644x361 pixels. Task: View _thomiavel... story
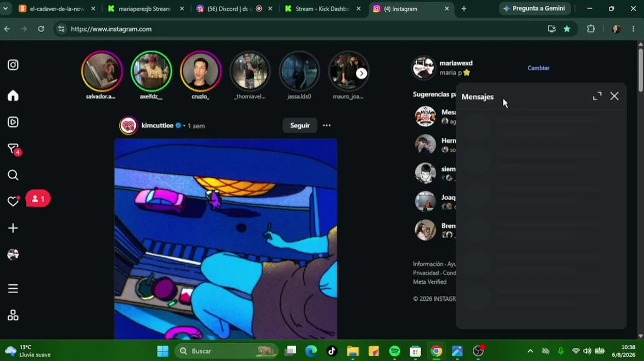coord(250,71)
